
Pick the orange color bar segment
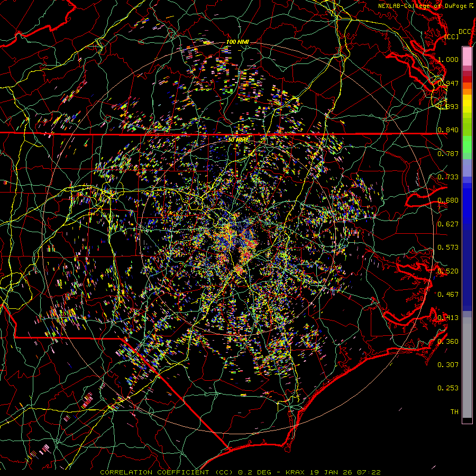[x=467, y=91]
